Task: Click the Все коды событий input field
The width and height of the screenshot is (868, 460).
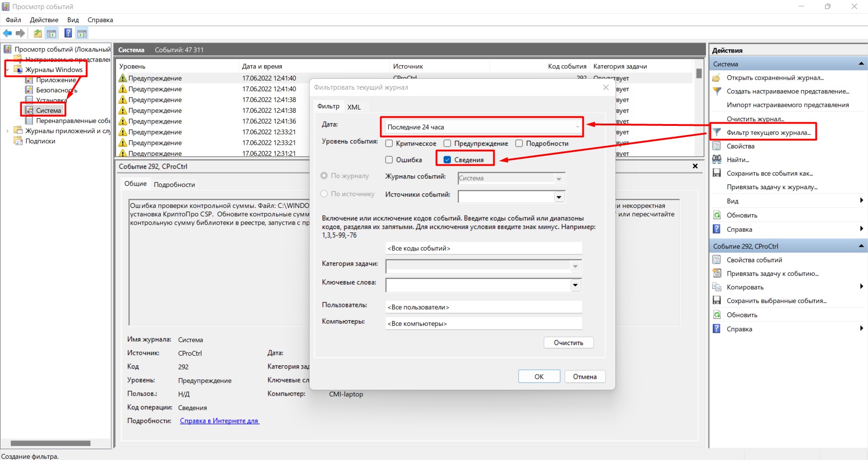Action: pos(483,248)
